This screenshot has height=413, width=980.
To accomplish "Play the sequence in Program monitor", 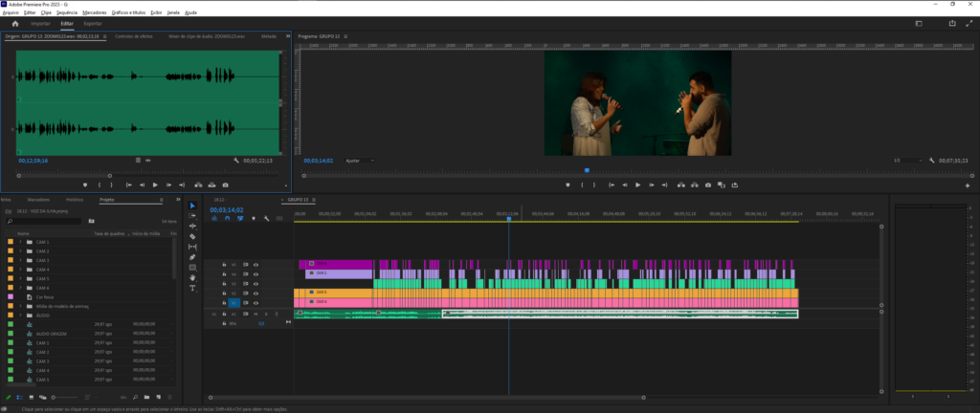I will pos(637,185).
